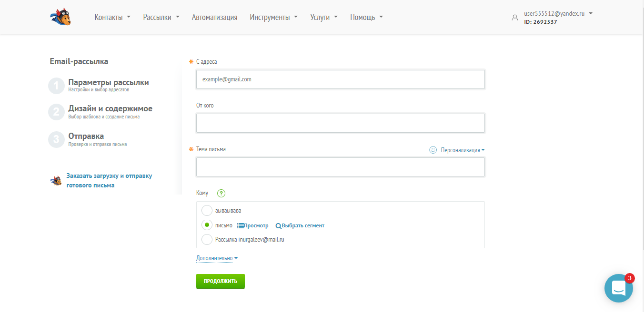Click the magnifier icon beside Выбрать сегмент

click(x=279, y=226)
